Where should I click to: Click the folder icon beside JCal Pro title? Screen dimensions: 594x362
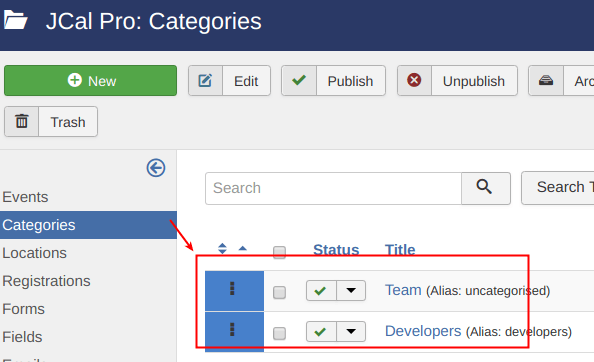pyautogui.click(x=16, y=20)
